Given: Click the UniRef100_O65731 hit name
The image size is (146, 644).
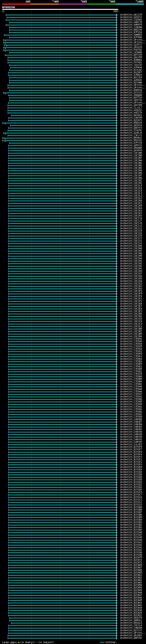Looking at the screenshot, I should click(131, 100).
